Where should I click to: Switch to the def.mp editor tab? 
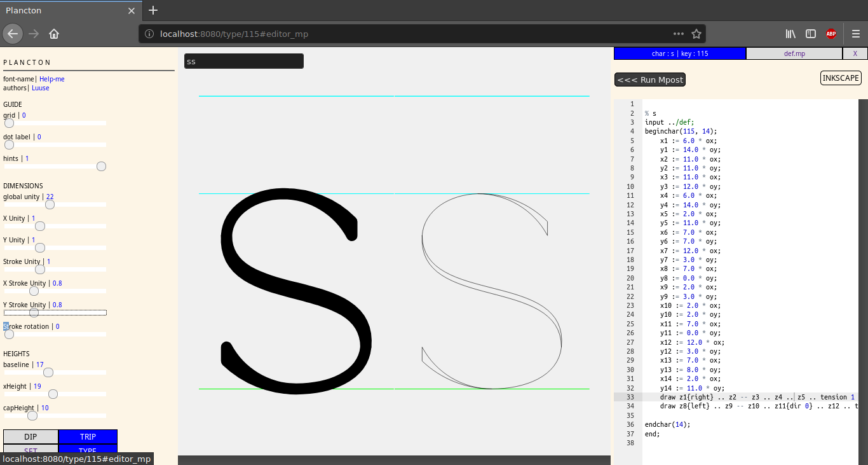point(794,53)
